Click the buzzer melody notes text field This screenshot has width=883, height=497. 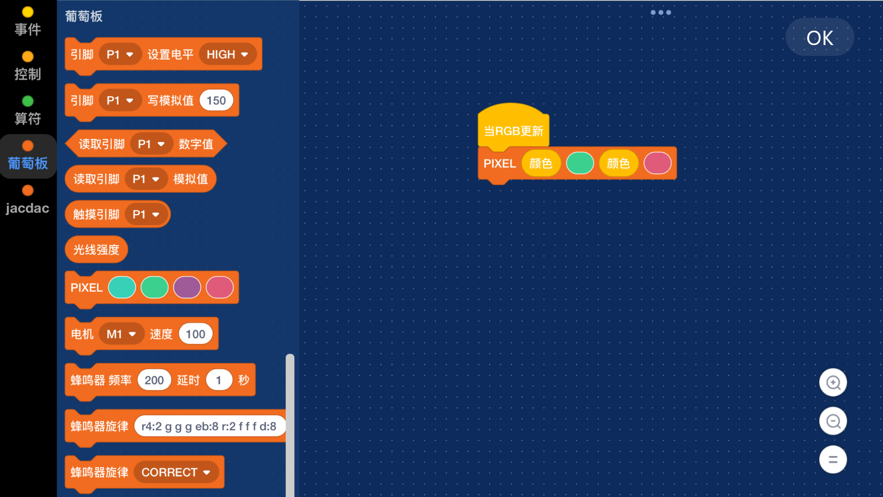[x=209, y=426]
